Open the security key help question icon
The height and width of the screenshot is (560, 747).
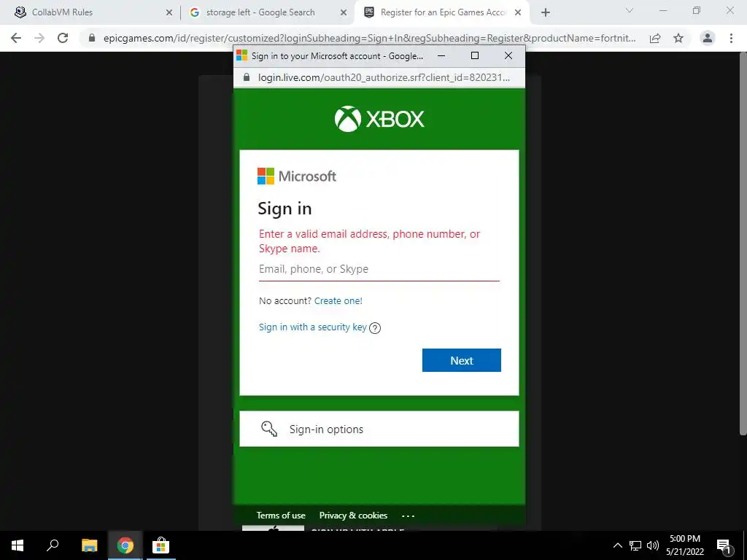pos(375,327)
